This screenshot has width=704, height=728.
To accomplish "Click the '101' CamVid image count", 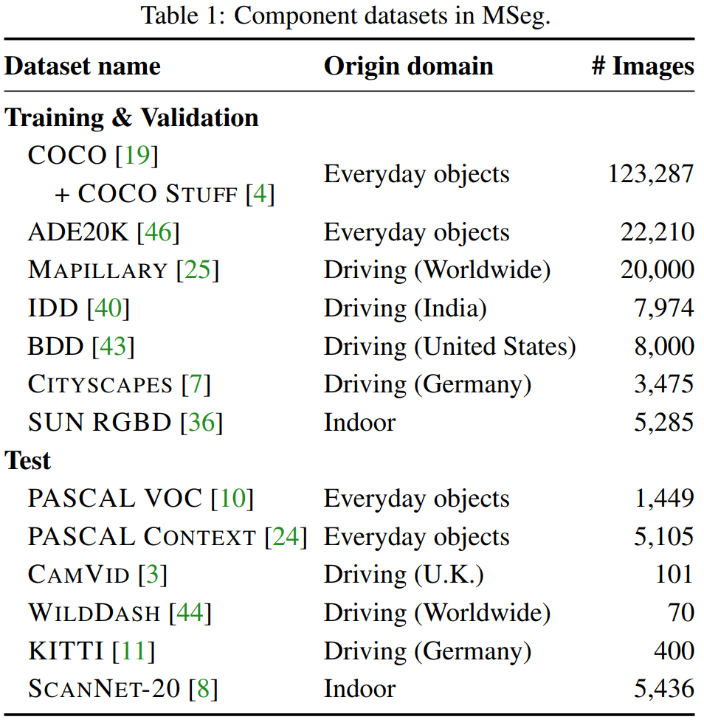I will [674, 575].
